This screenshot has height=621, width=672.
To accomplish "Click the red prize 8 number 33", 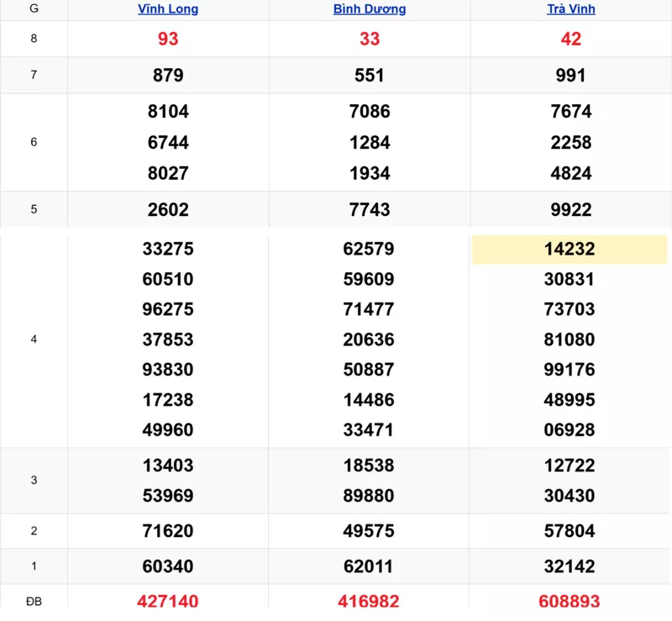I will coord(370,39).
